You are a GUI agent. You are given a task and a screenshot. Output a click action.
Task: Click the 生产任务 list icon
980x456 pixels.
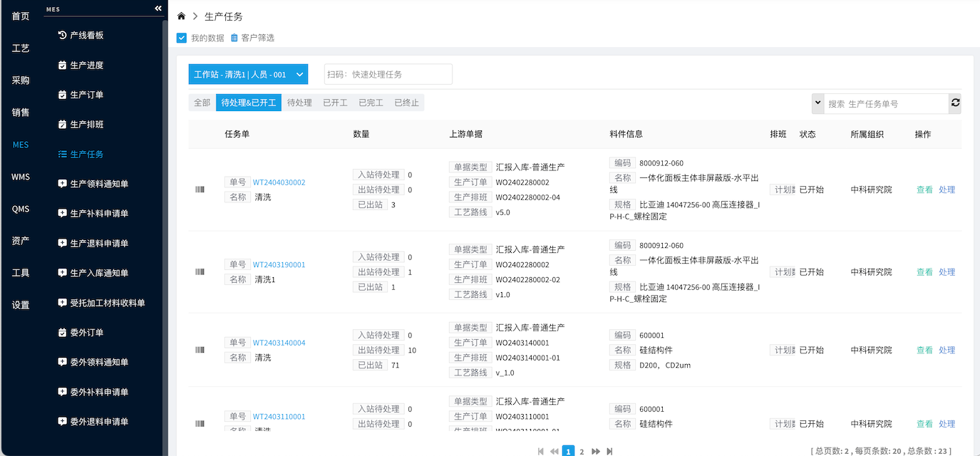pyautogui.click(x=62, y=154)
